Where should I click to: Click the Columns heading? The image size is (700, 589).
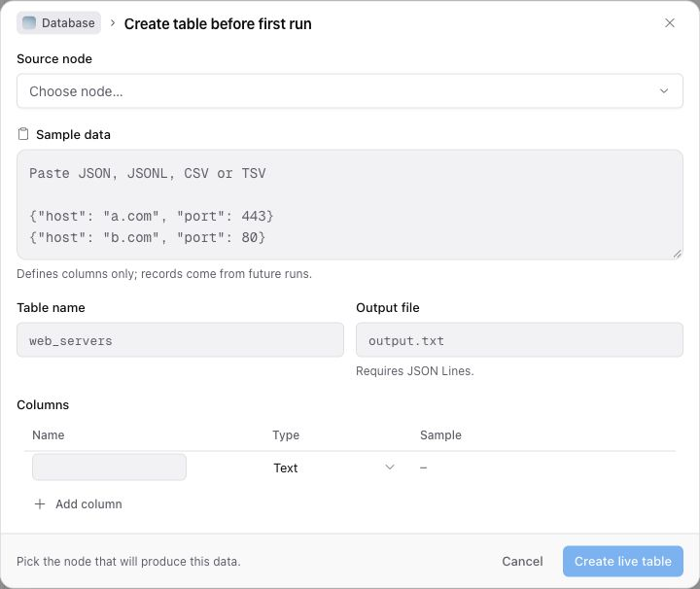tap(43, 404)
